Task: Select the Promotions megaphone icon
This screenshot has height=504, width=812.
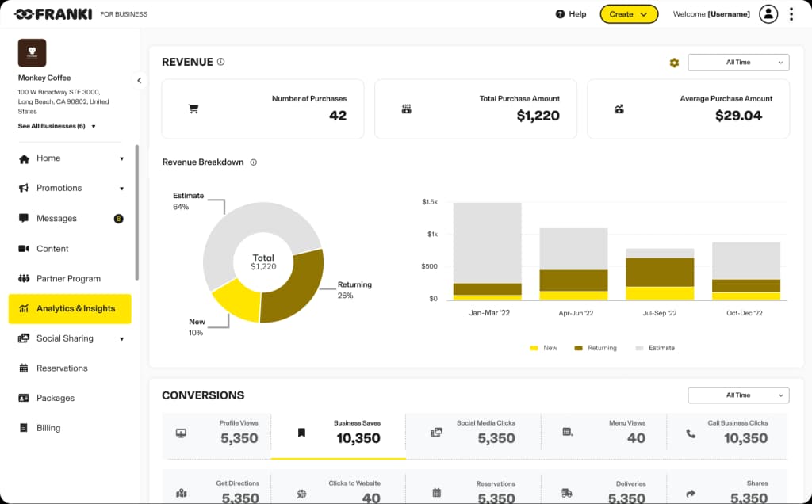Action: coord(24,189)
